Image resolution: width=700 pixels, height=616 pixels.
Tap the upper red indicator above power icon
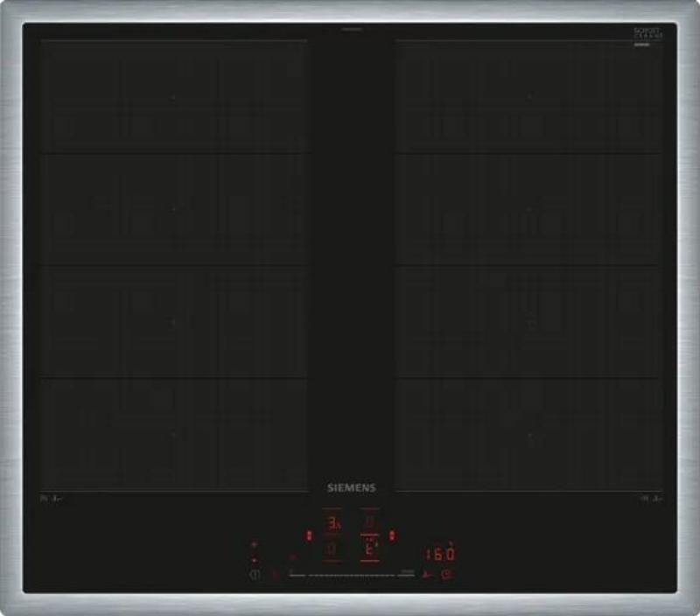(254, 544)
